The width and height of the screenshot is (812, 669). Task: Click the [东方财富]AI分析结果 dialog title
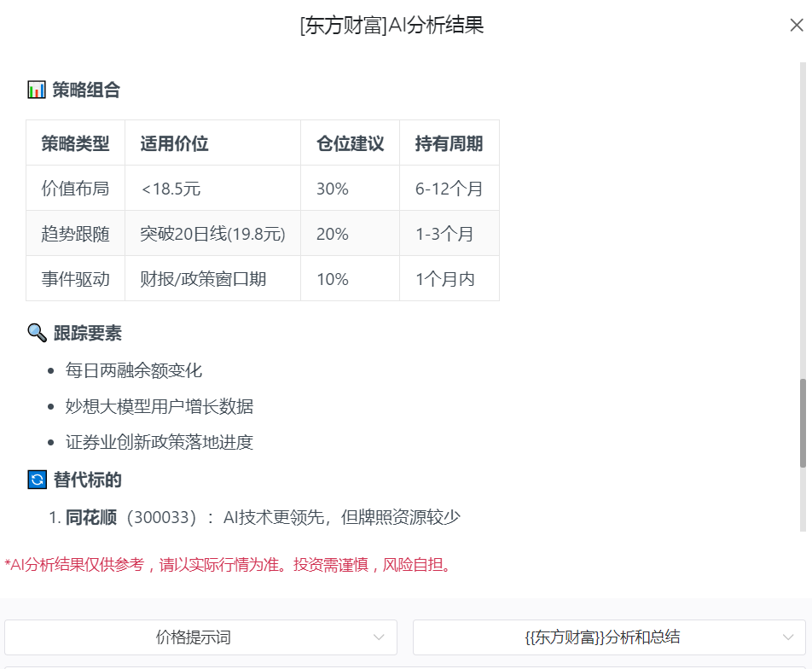[x=392, y=25]
